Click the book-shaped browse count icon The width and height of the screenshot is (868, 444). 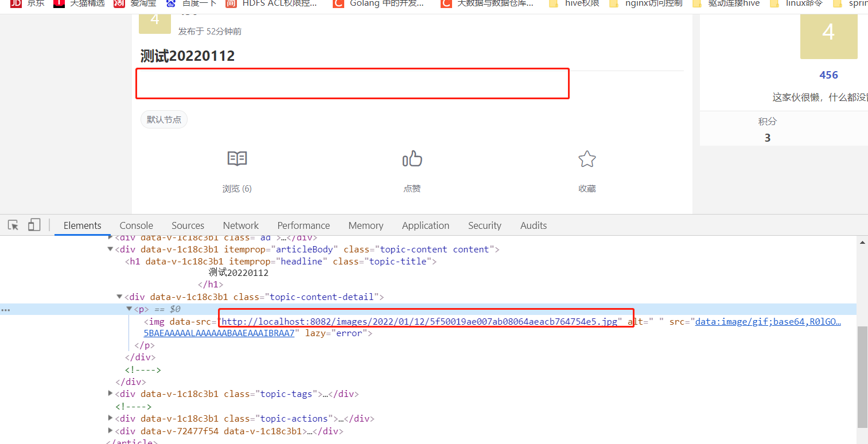tap(237, 158)
